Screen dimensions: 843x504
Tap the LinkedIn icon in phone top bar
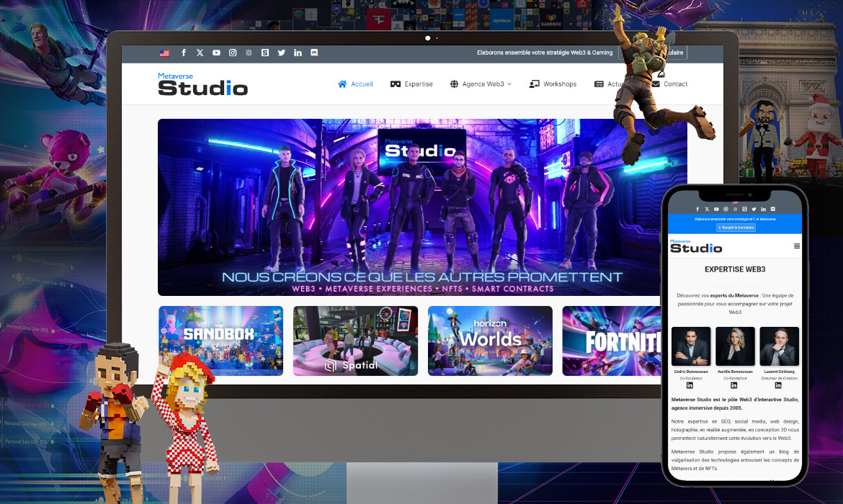(764, 209)
